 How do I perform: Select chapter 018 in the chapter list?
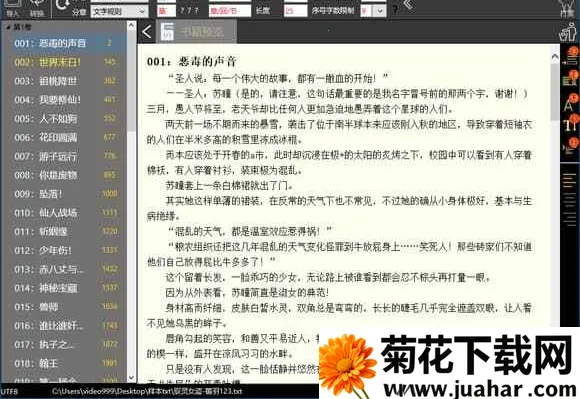(x=64, y=364)
